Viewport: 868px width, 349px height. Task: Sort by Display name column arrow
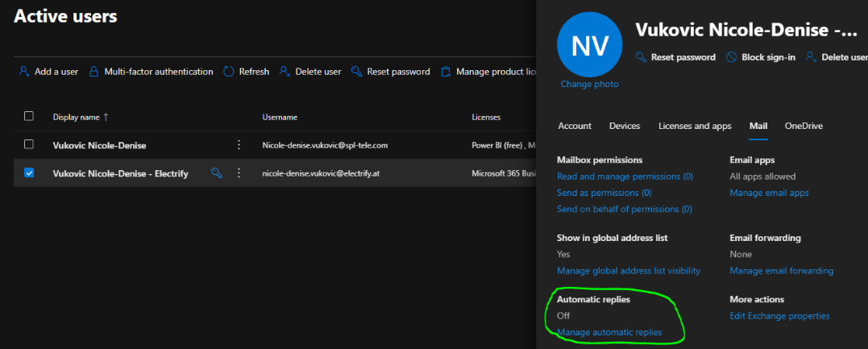[x=106, y=117]
